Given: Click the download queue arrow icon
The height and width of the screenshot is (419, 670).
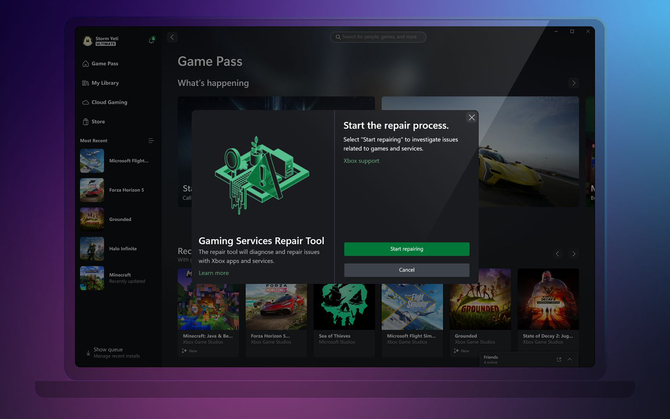Looking at the screenshot, I should [x=88, y=353].
